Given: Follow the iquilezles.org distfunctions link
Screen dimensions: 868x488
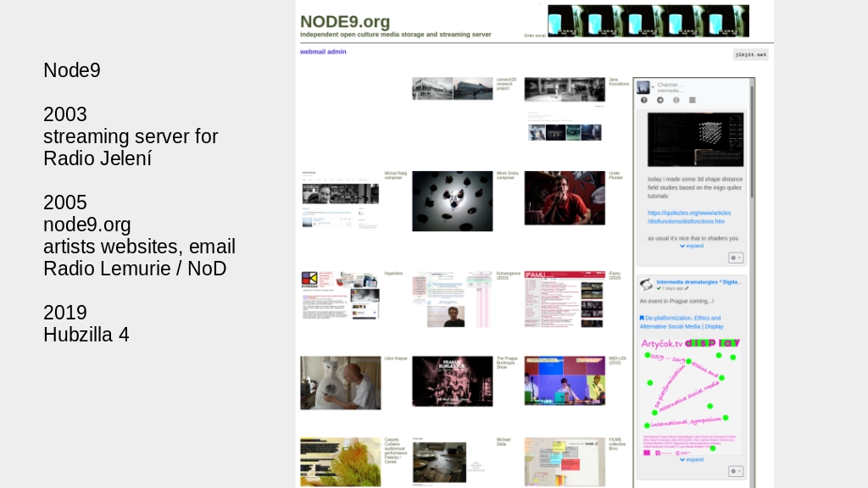Looking at the screenshot, I should [689, 217].
